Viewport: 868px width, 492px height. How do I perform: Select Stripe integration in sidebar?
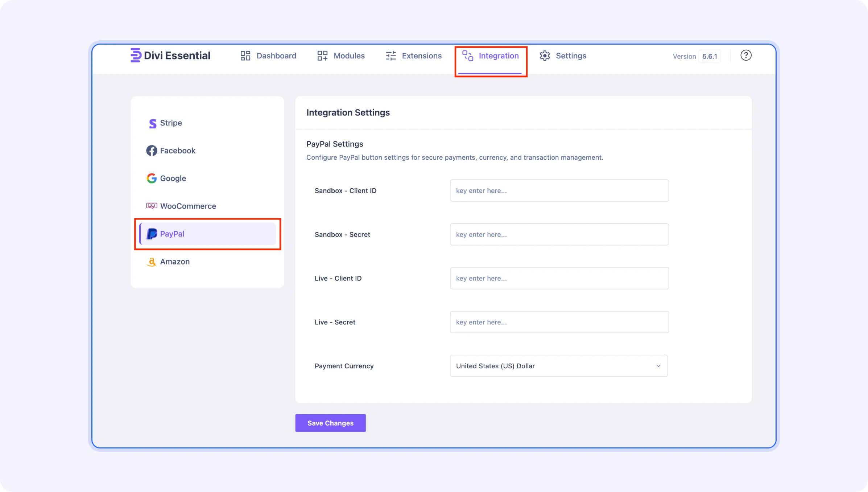coord(207,123)
